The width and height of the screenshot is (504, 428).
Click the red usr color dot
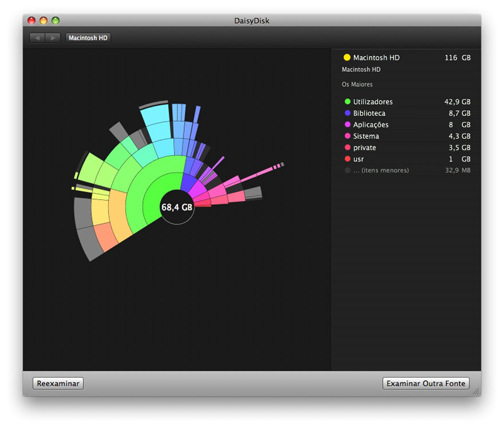click(x=348, y=159)
